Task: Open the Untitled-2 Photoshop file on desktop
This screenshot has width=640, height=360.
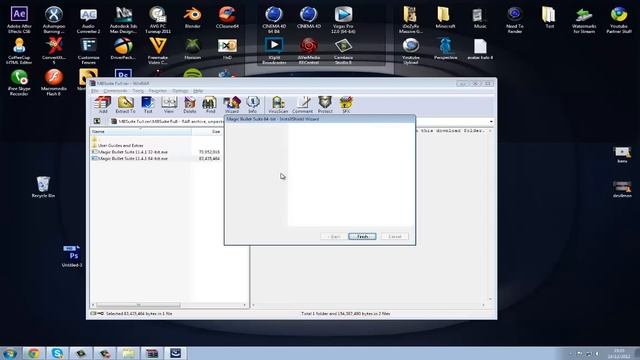Action: tap(72, 256)
